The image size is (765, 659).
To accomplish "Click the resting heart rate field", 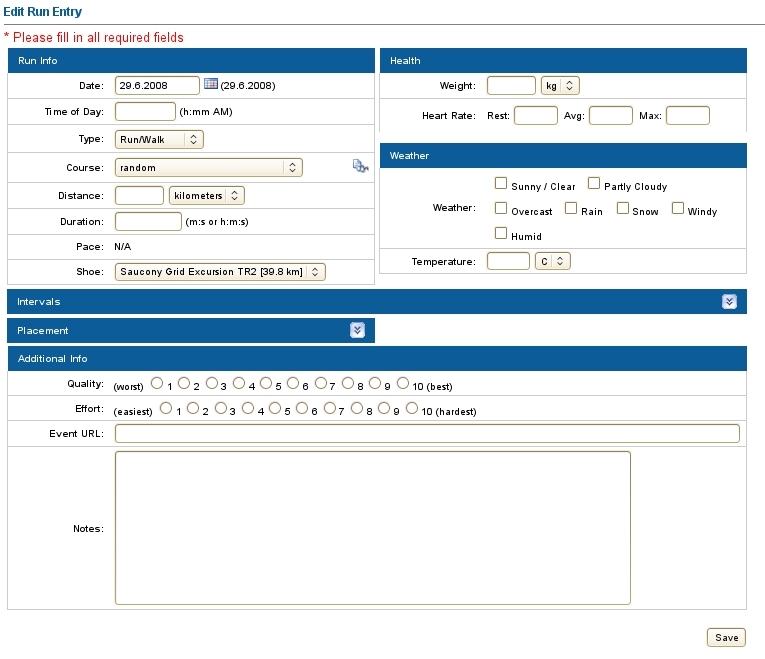I will (536, 116).
